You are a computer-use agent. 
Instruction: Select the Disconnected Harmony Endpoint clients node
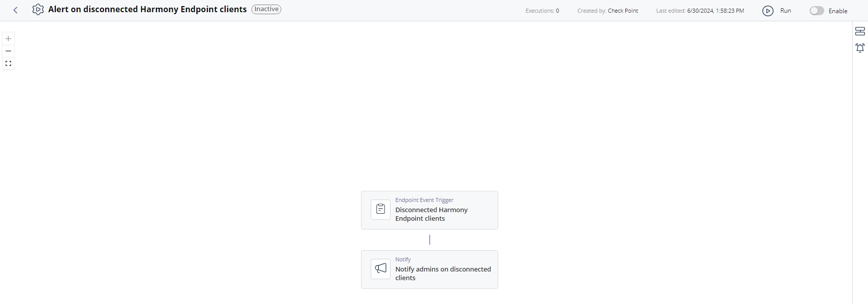(429, 210)
